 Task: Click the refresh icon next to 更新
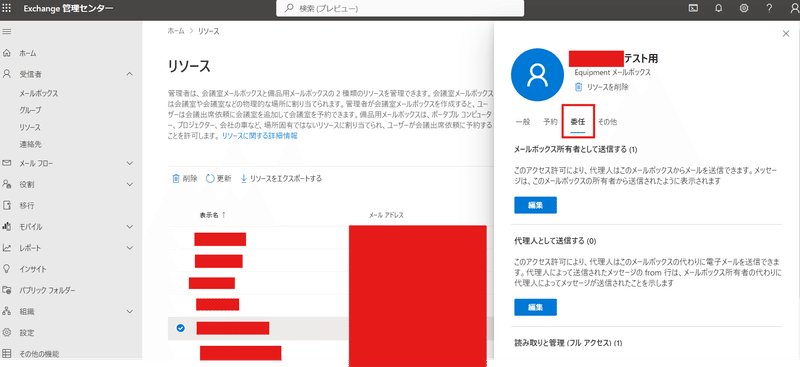[x=210, y=179]
